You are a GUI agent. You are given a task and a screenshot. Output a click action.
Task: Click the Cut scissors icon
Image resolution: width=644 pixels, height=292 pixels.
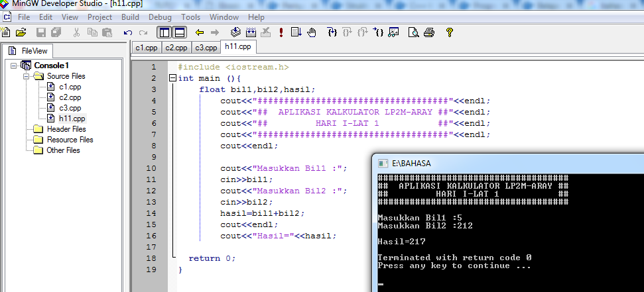click(76, 32)
